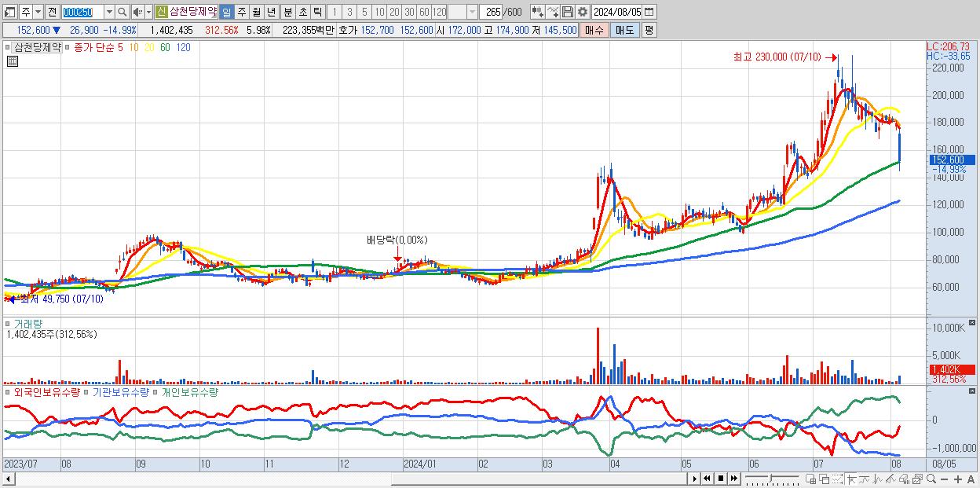Click the wave indicator tool icon
Viewport: 980px width, 488px height.
pos(878,479)
